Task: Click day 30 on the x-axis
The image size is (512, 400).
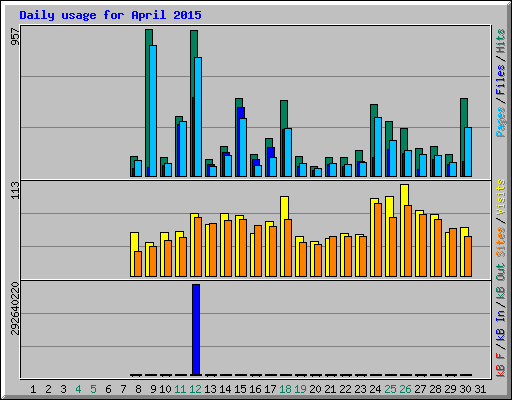Action: click(465, 389)
